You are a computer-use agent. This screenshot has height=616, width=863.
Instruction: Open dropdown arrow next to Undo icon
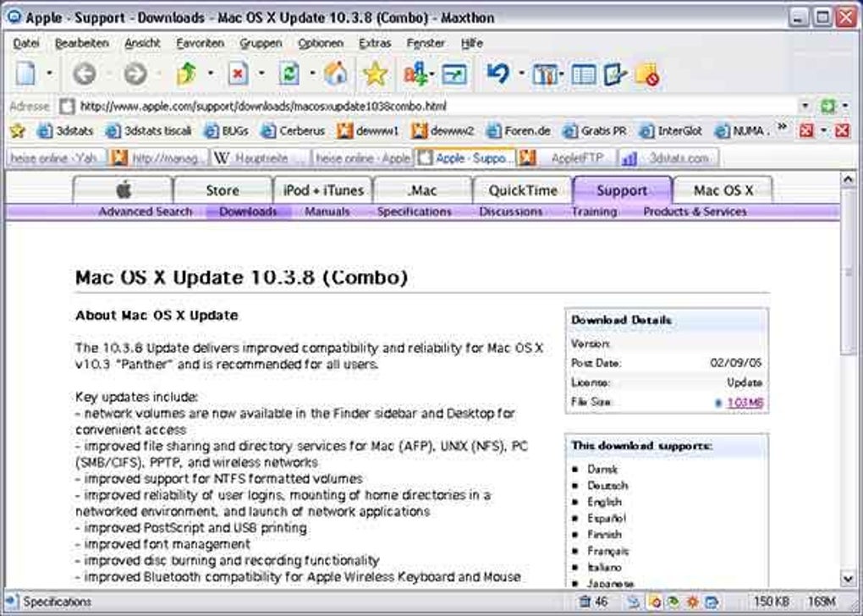pyautogui.click(x=521, y=74)
